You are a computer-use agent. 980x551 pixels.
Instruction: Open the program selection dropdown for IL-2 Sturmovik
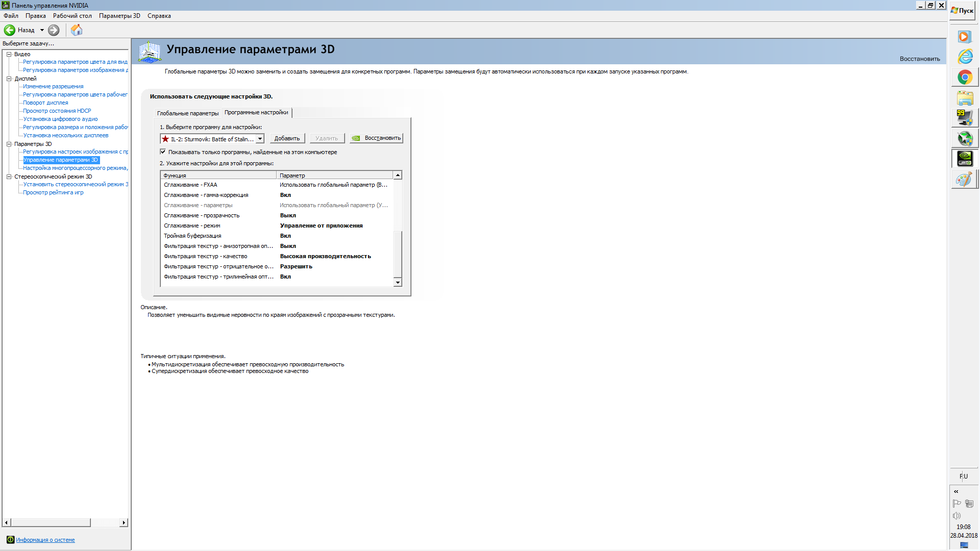click(x=260, y=139)
